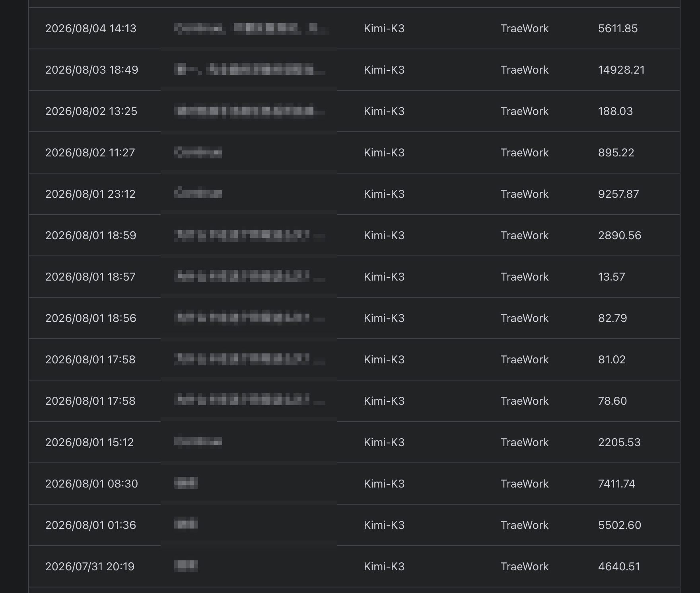Click Kimi-K3 in the 7411.74 row
Viewport: 700px width, 593px height.
384,484
